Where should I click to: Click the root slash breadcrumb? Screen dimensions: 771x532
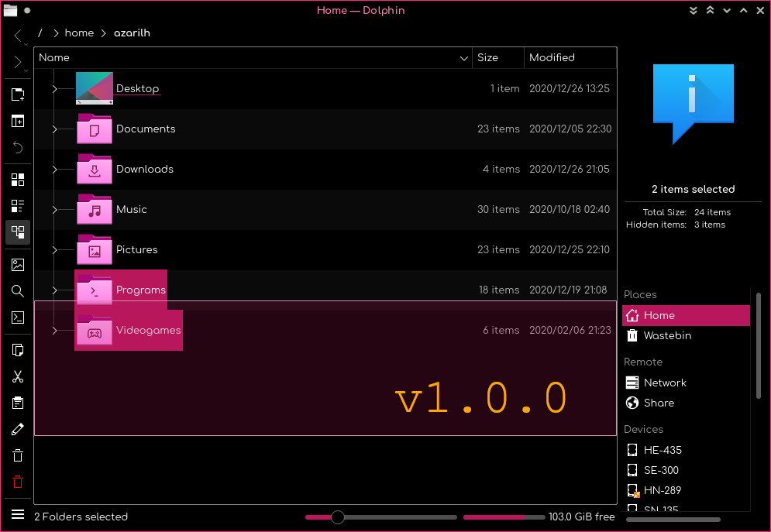click(40, 33)
